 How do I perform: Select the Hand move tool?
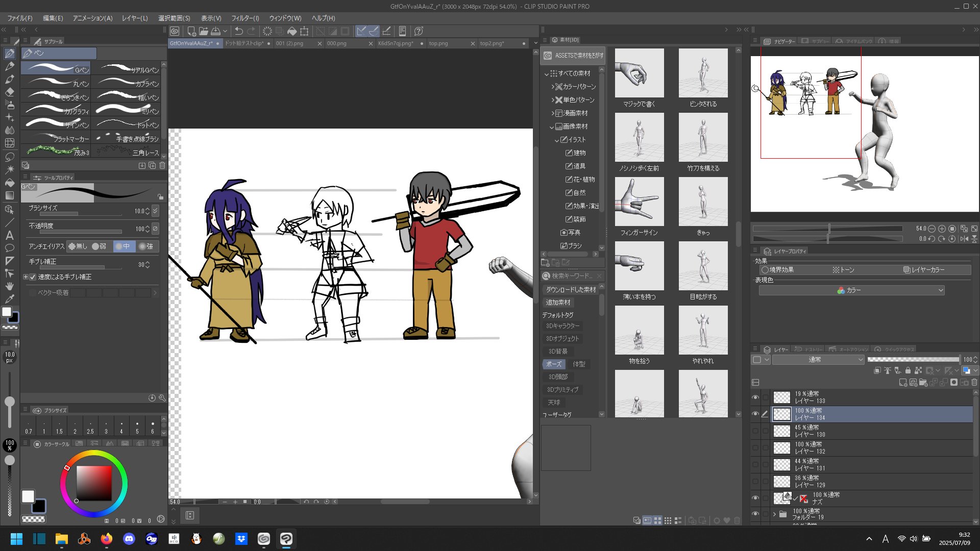pos(9,286)
